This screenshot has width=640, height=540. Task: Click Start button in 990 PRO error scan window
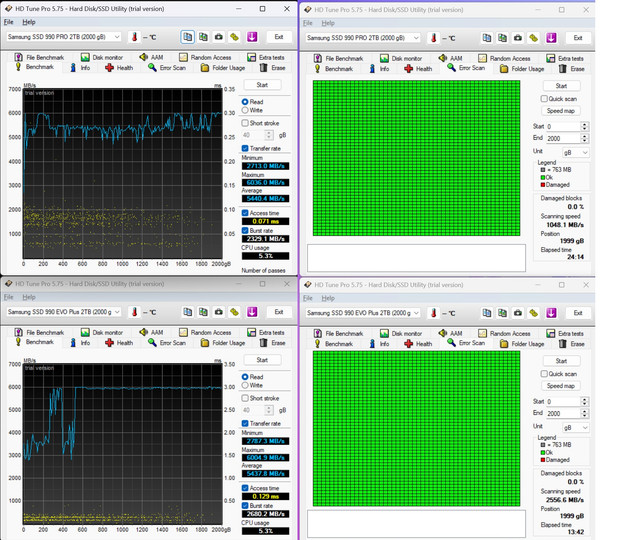click(x=561, y=86)
